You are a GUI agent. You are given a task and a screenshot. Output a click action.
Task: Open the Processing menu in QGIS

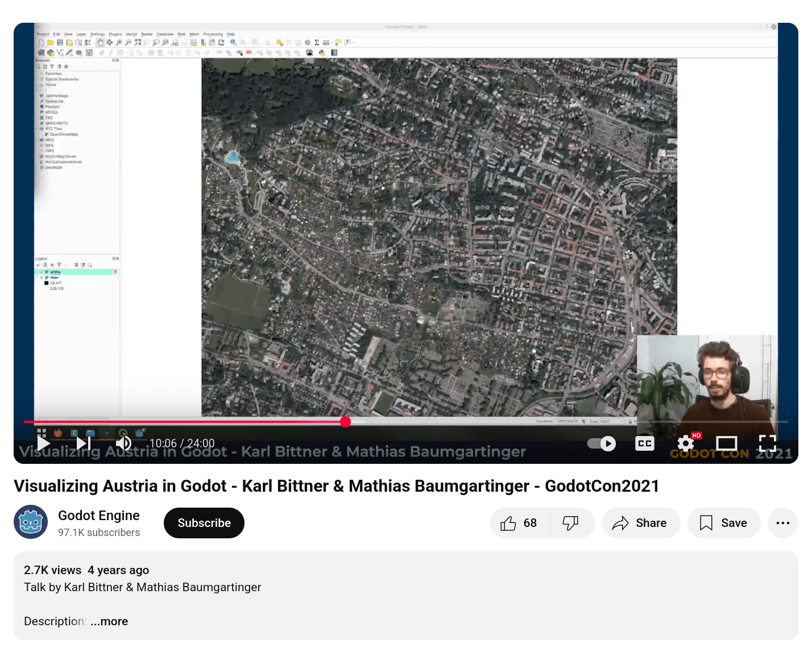(213, 34)
